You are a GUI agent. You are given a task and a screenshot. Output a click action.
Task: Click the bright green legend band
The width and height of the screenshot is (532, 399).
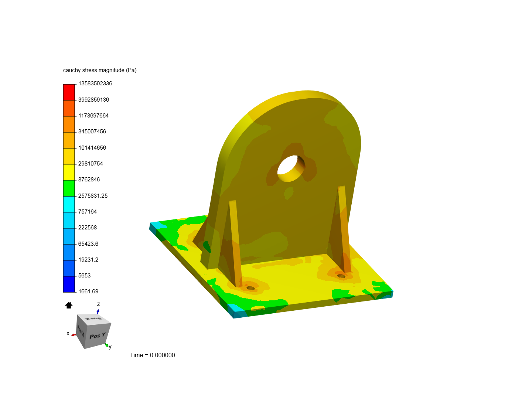click(x=69, y=188)
